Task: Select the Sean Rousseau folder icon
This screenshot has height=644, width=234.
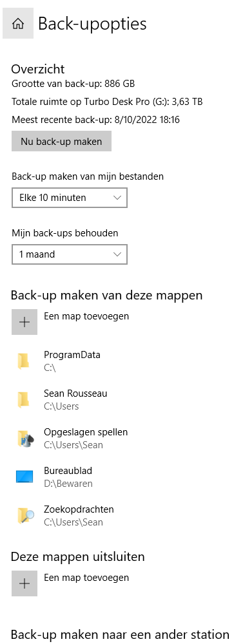Action: [24, 400]
